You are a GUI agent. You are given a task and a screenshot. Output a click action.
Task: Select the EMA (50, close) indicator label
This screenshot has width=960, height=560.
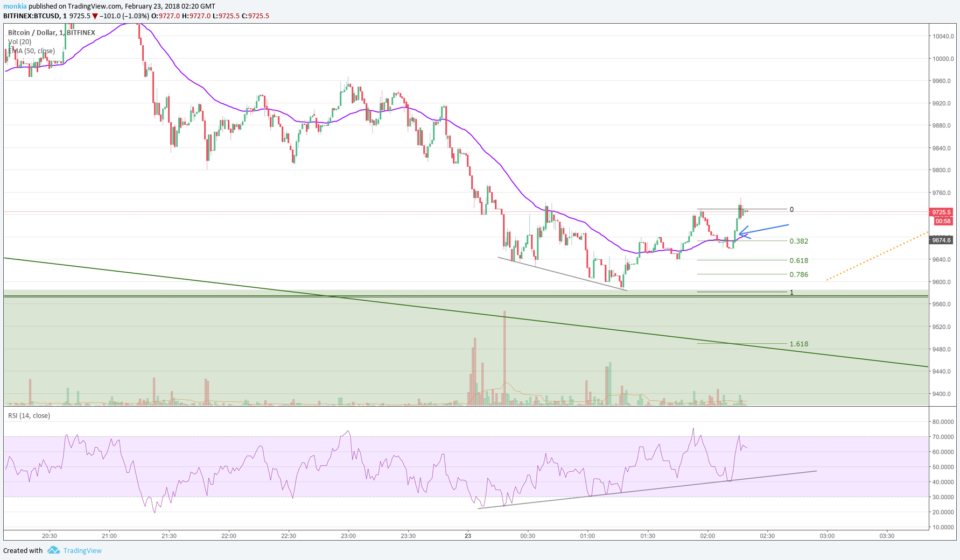tap(31, 51)
